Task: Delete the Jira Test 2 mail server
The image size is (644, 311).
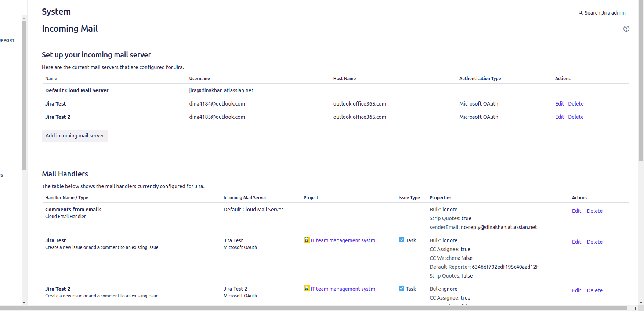Action: pyautogui.click(x=576, y=117)
